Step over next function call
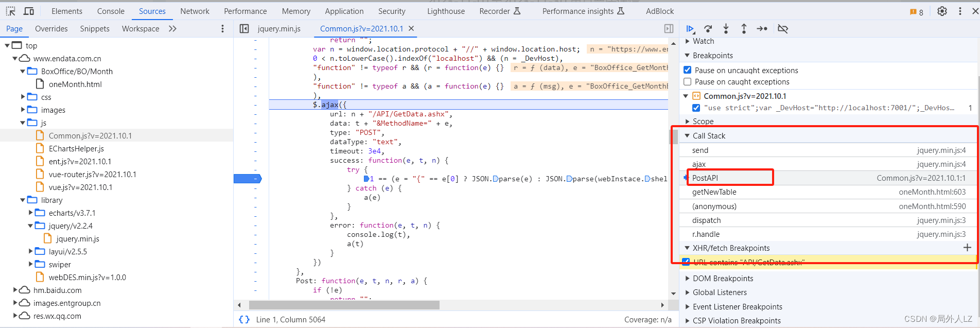The image size is (980, 328). pos(708,29)
